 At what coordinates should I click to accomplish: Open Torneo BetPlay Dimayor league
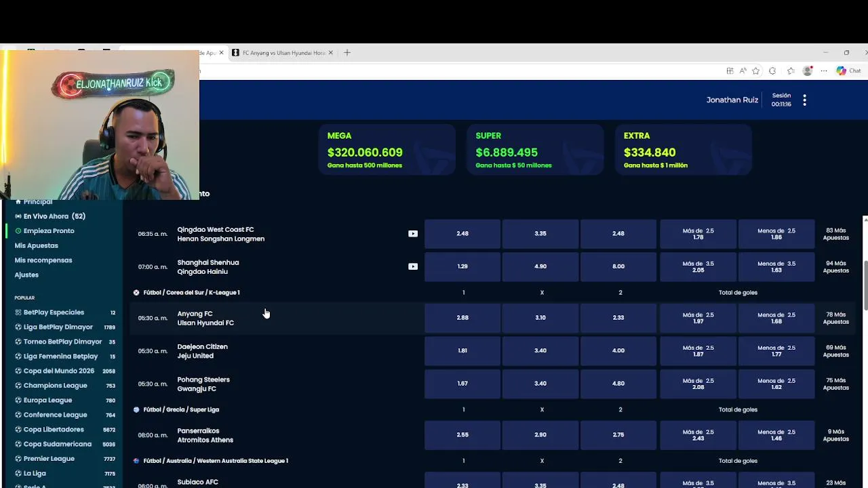[x=65, y=342]
